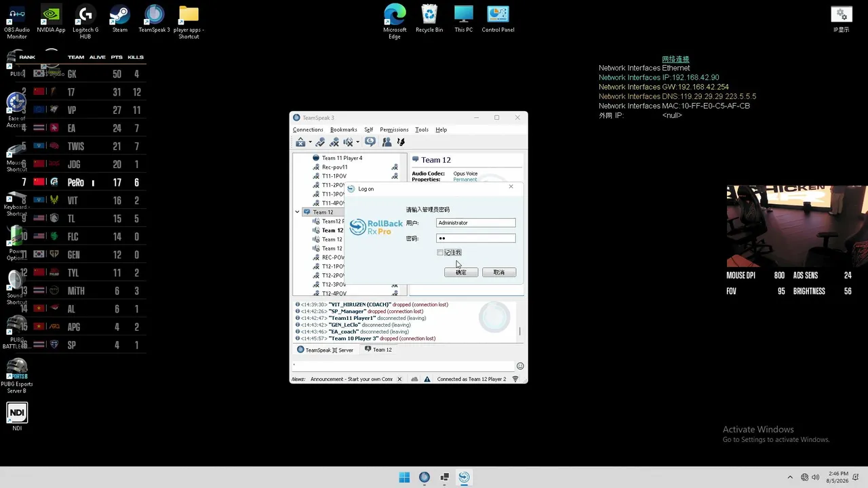Confirm login with the 确定 button

click(x=461, y=272)
